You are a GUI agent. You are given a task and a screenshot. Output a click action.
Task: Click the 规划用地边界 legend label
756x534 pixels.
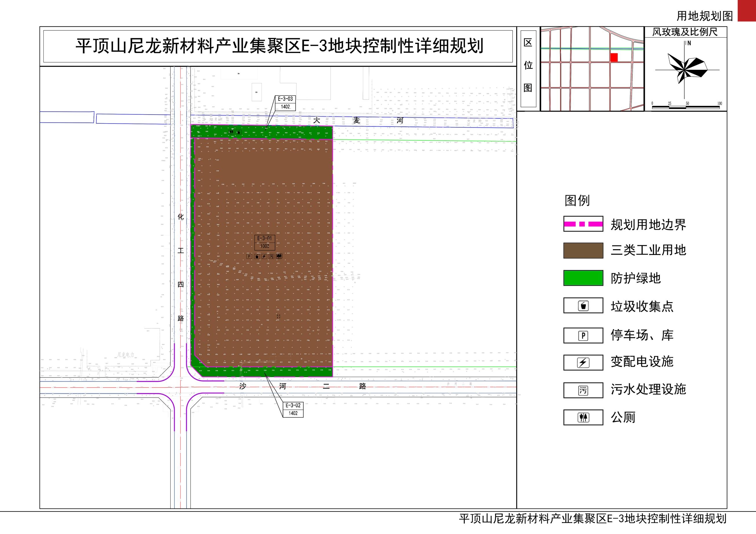point(648,225)
